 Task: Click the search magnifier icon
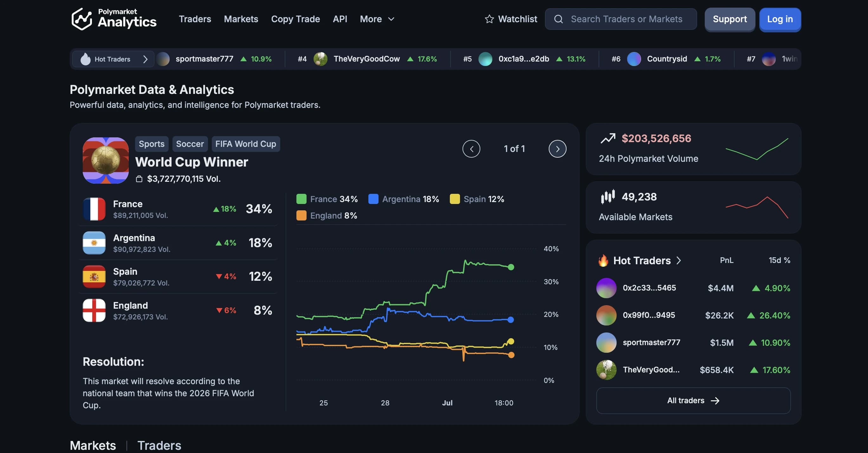[558, 19]
